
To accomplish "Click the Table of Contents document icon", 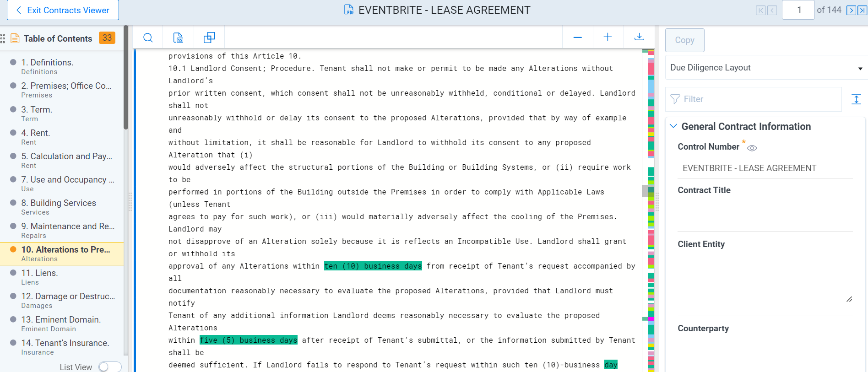I will pyautogui.click(x=15, y=38).
